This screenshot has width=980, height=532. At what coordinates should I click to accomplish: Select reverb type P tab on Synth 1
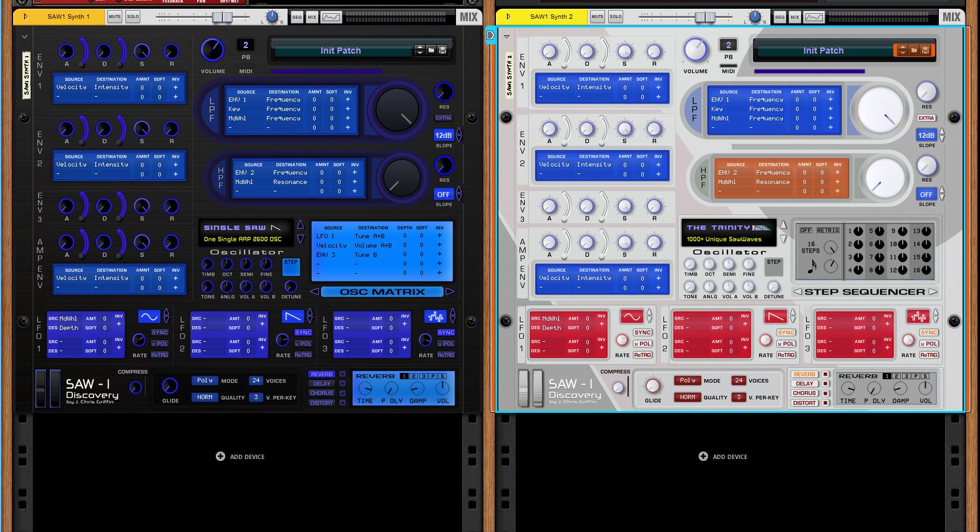434,376
